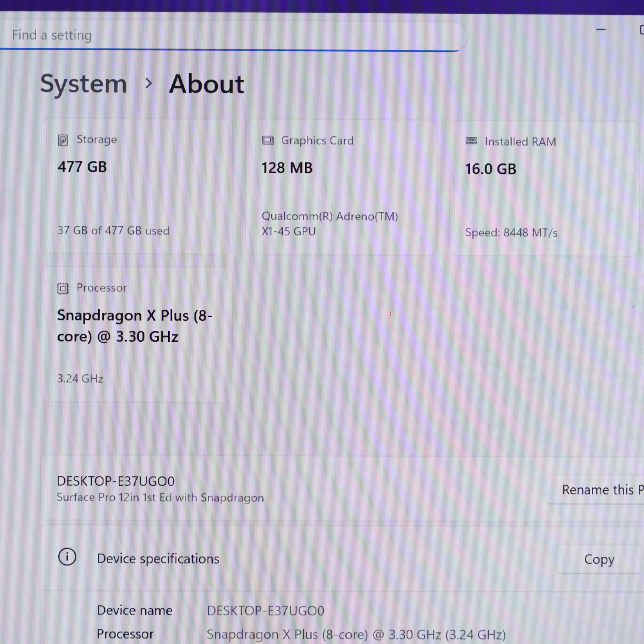This screenshot has height=644, width=644.
Task: Copy the device specifications
Action: click(x=599, y=559)
